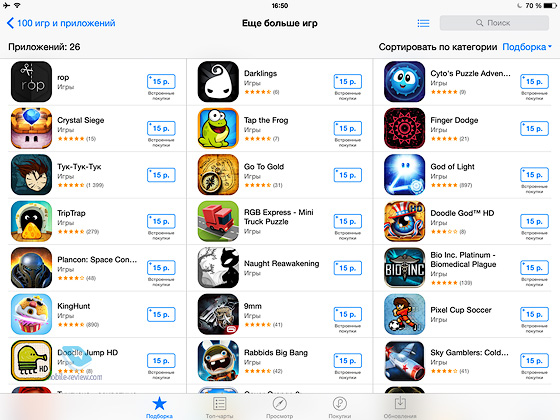Viewport: 560px width, 420px height.
Task: Open the Просмотр tab
Action: pos(279,408)
